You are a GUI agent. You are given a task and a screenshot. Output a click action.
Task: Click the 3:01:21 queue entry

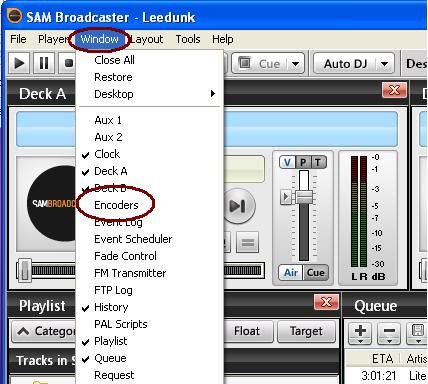coord(379,376)
